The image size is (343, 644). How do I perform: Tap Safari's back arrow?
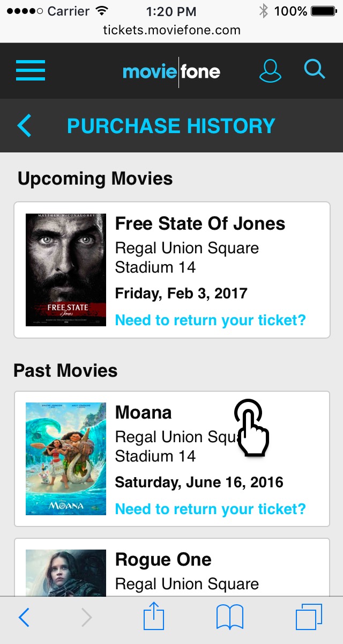tap(24, 618)
